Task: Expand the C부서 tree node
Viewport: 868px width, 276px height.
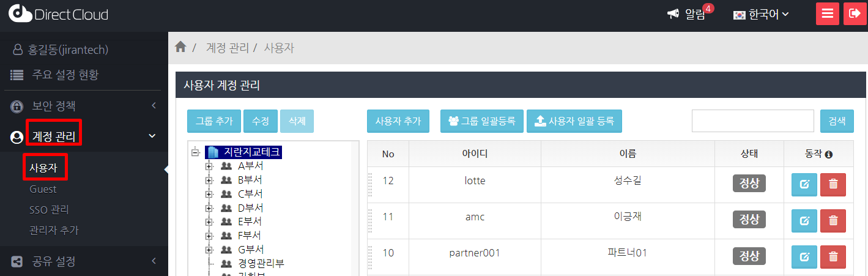Action: 209,194
